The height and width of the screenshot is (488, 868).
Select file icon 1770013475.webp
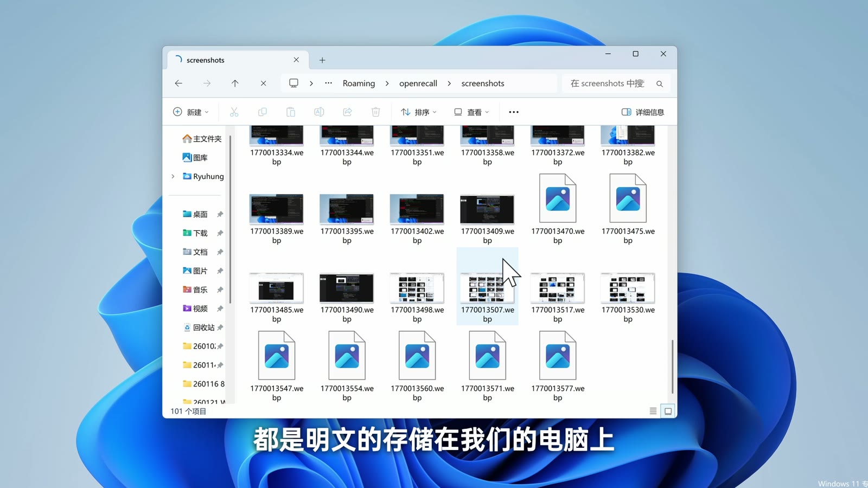click(x=628, y=198)
